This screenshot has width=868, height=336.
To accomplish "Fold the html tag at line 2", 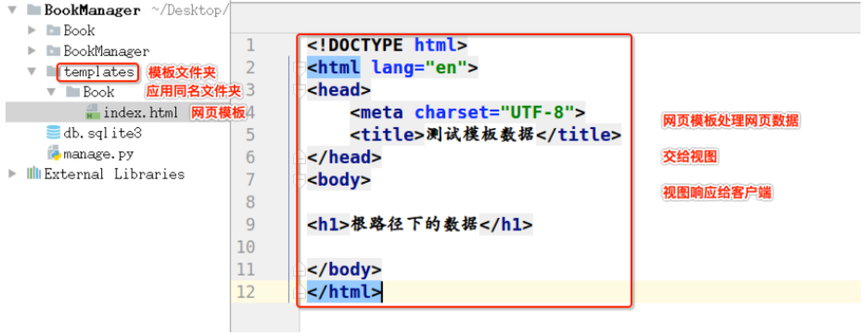I will coord(299,68).
